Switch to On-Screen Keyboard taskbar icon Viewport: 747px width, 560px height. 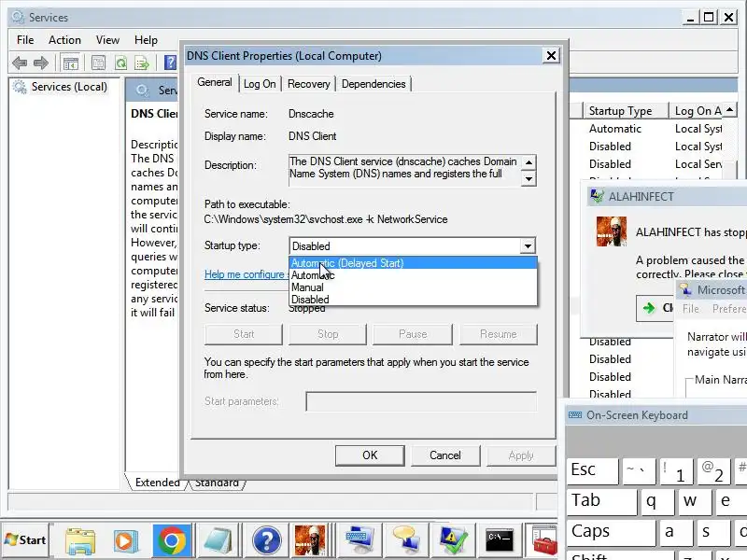click(359, 540)
